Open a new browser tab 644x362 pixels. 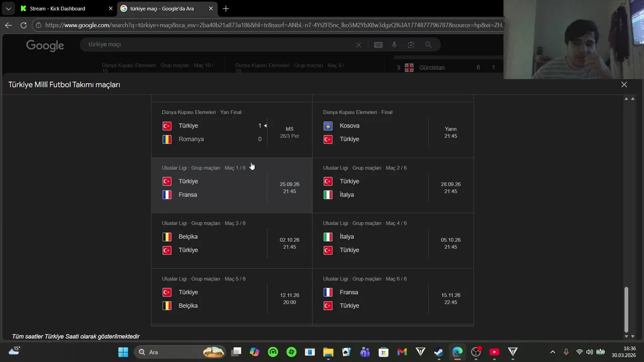pos(226,9)
